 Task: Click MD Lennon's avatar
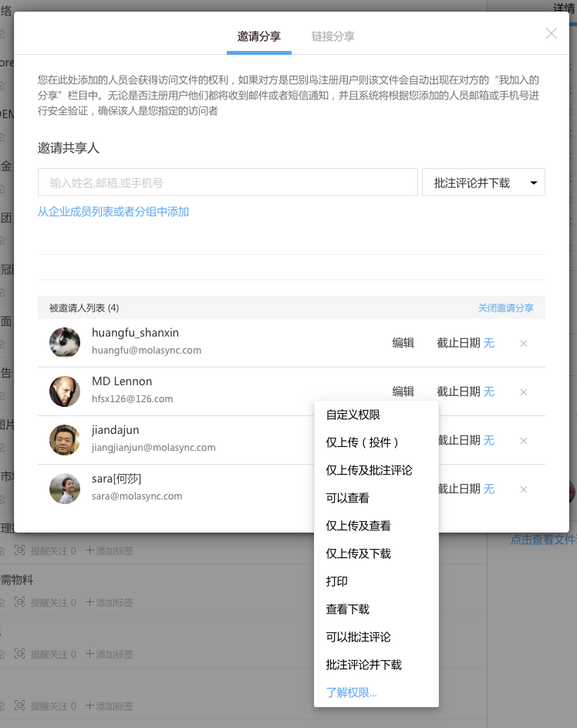pyautogui.click(x=65, y=391)
